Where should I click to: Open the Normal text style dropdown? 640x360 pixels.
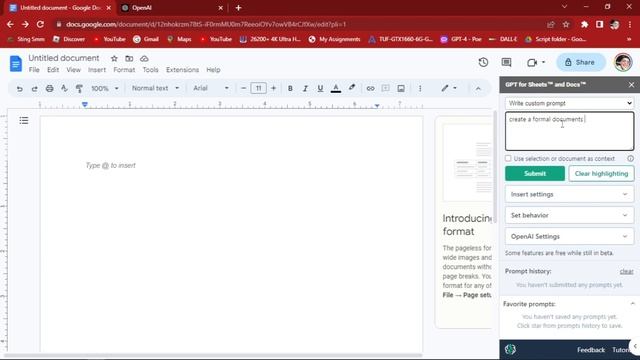click(x=155, y=88)
